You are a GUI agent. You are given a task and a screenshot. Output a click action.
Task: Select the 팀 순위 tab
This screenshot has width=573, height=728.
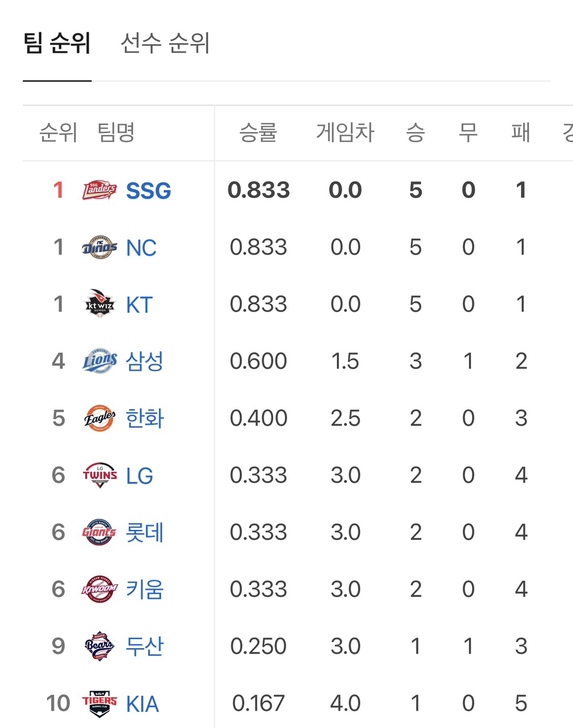coord(57,43)
